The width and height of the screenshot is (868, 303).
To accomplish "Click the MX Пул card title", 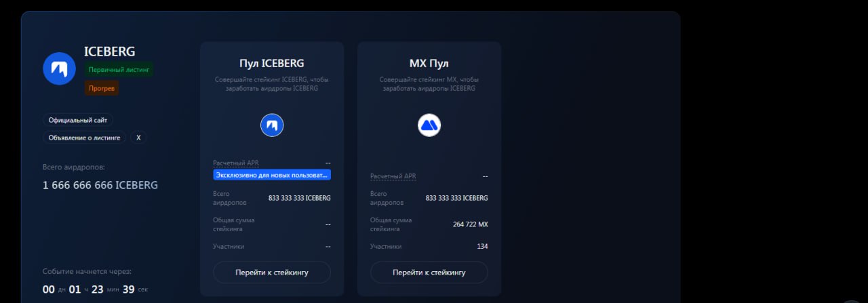I will click(x=429, y=63).
